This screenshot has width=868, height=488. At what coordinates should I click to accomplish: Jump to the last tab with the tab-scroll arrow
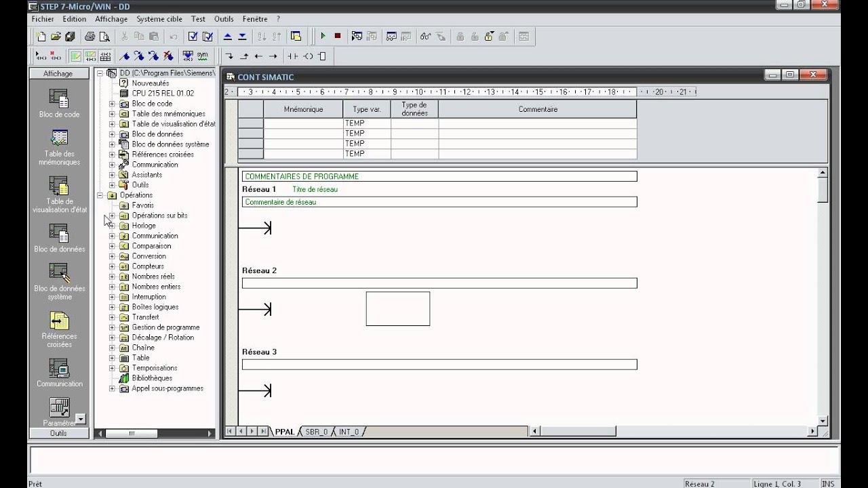point(263,431)
